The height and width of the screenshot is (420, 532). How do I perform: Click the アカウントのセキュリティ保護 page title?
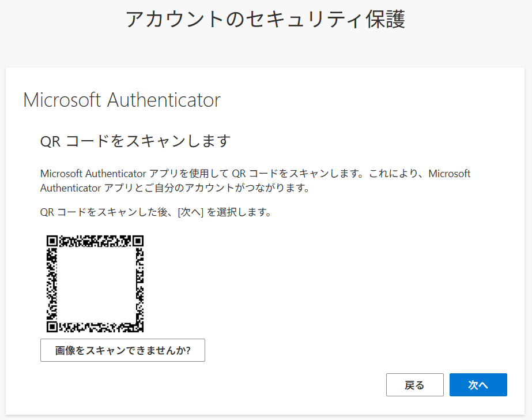click(265, 20)
